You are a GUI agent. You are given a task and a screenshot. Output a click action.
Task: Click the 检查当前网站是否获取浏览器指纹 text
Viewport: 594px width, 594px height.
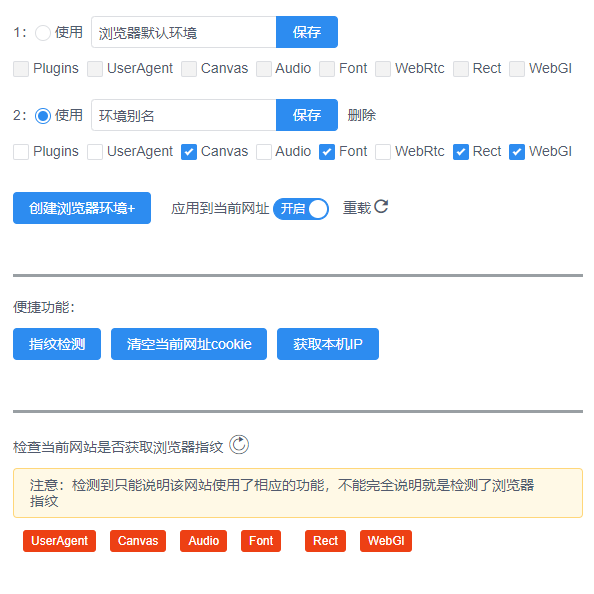(x=118, y=447)
